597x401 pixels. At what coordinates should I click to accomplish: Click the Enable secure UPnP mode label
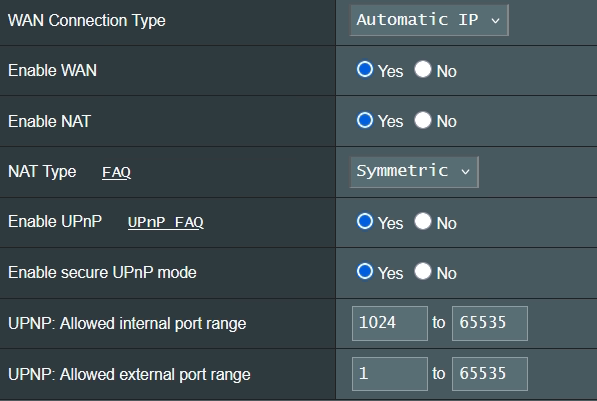pos(102,273)
